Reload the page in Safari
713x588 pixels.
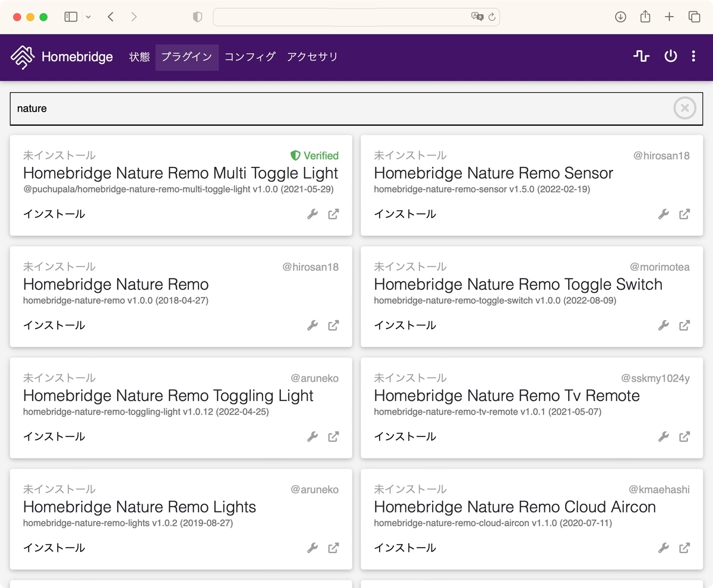pos(492,17)
